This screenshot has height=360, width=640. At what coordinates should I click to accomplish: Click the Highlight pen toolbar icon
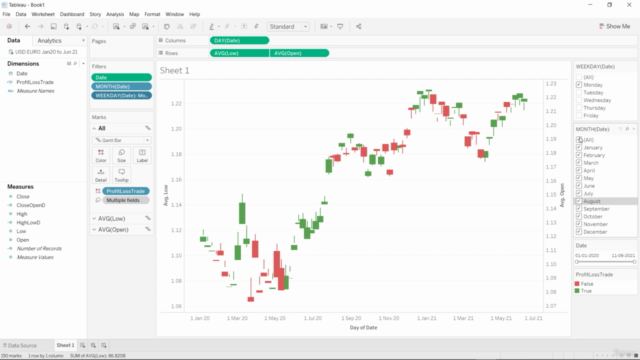211,27
